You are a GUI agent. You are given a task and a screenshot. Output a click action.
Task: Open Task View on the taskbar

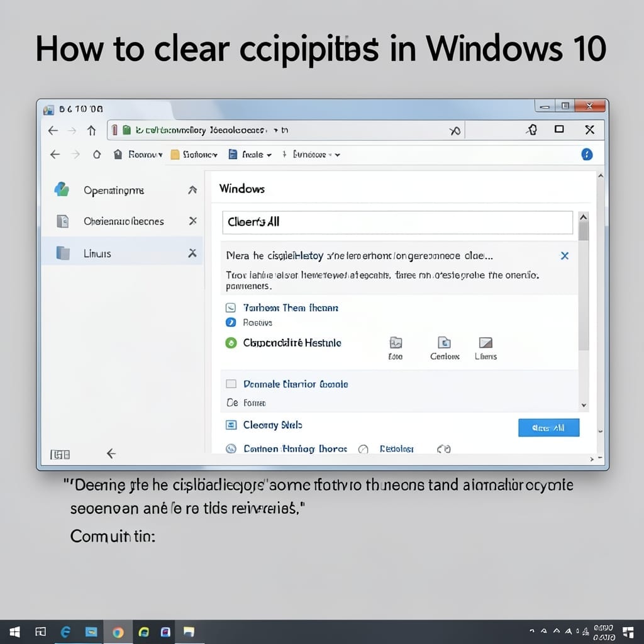pos(40,631)
